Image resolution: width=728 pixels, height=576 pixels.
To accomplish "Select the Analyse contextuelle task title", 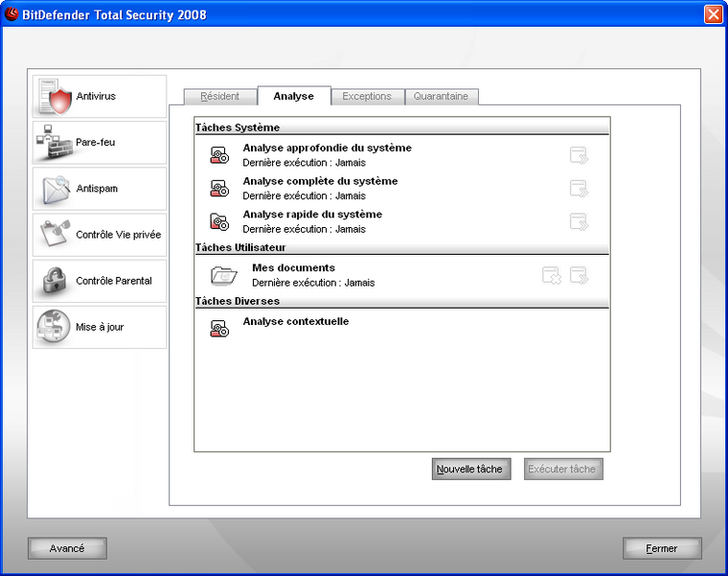I will tap(295, 321).
